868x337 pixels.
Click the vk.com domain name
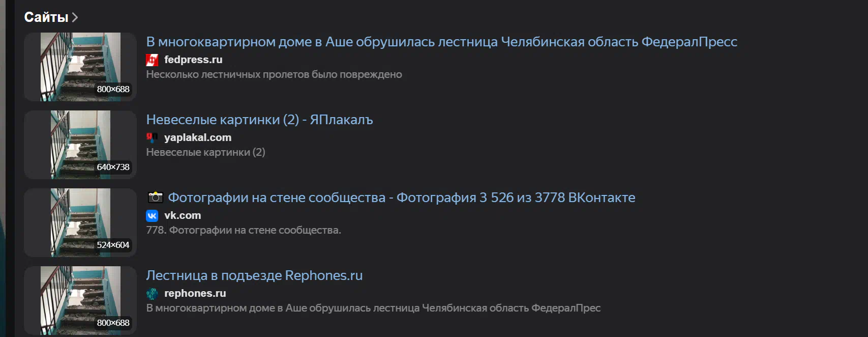tap(183, 215)
